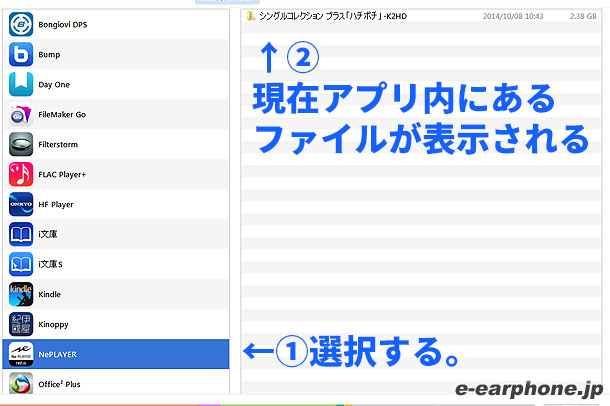
Task: Click the FLAC Player+ app icon
Action: [21, 174]
